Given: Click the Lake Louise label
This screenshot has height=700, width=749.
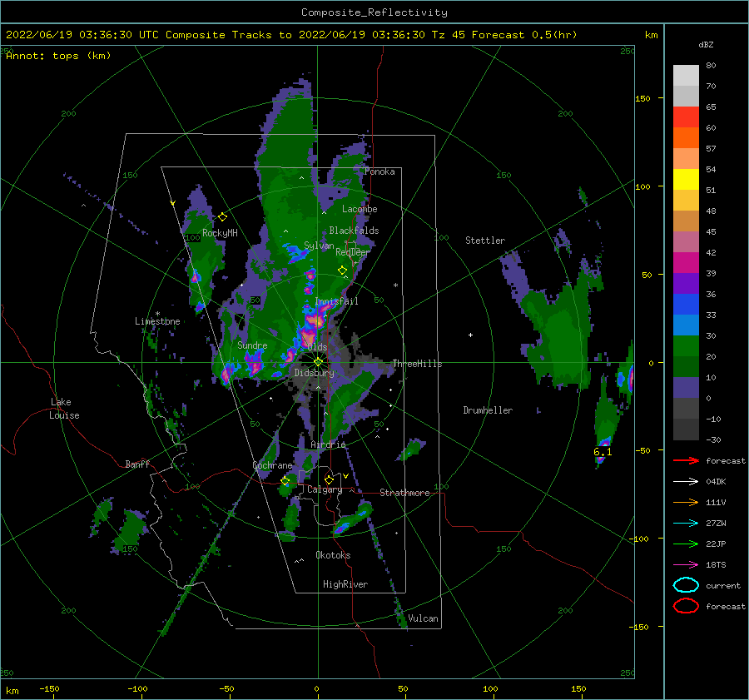Looking at the screenshot, I should tap(64, 409).
